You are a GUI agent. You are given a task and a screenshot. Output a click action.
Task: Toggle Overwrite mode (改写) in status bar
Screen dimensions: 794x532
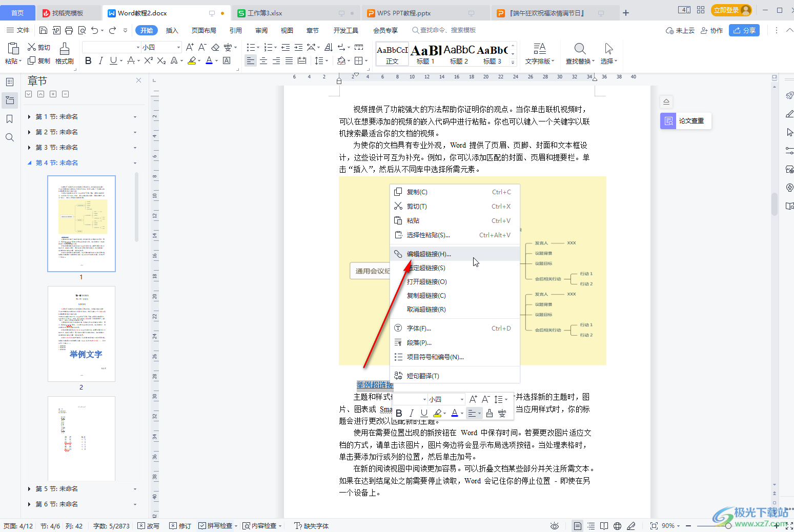149,526
